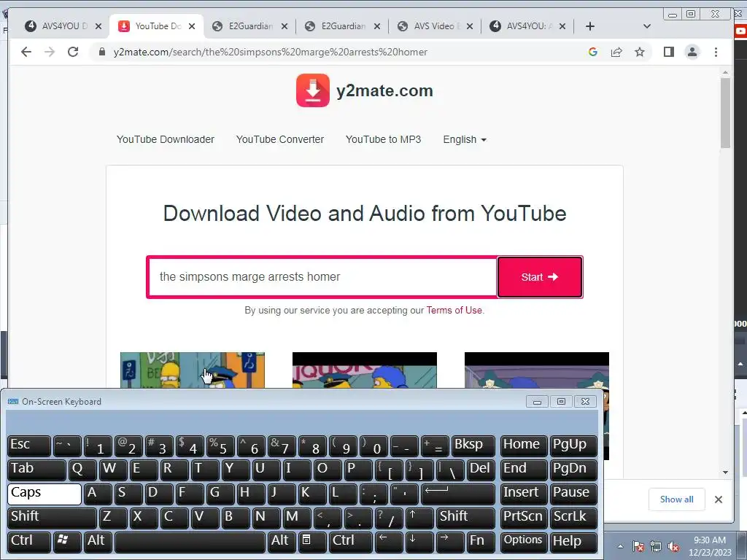
Task: Click the up arrow key on keyboard
Action: 419,518
